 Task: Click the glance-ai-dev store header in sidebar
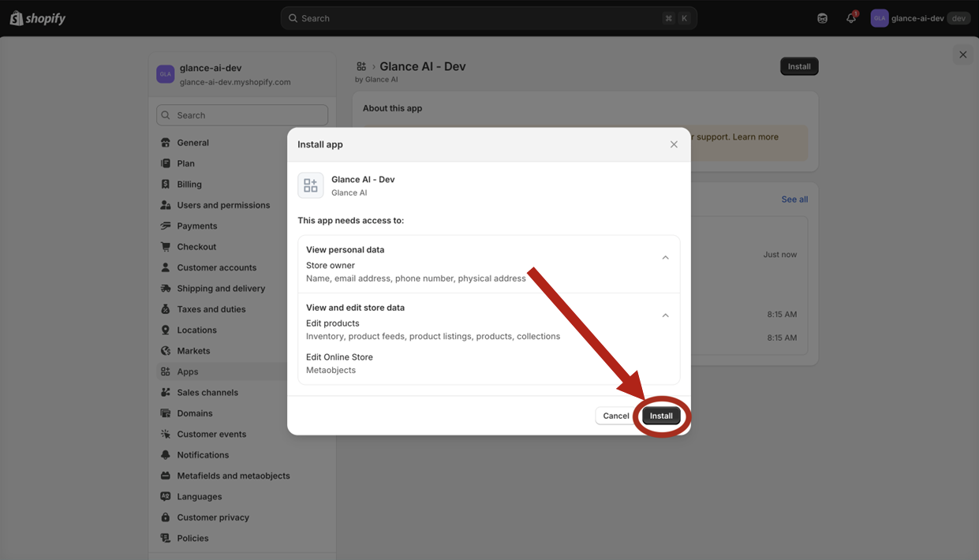tap(242, 75)
